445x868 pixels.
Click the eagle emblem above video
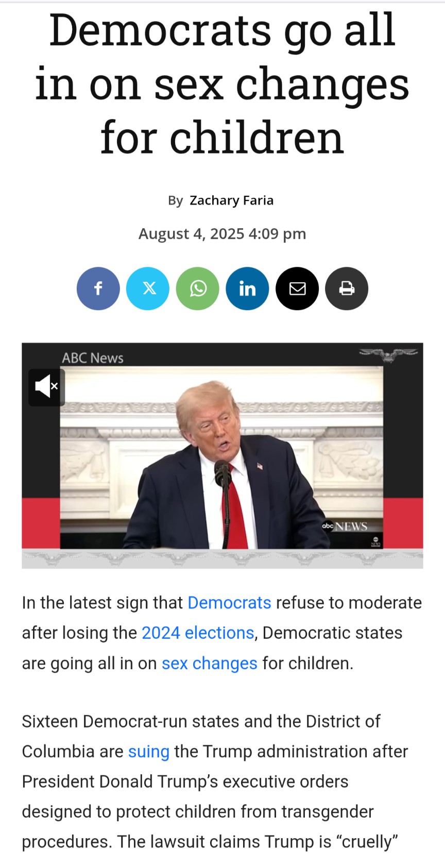click(388, 354)
